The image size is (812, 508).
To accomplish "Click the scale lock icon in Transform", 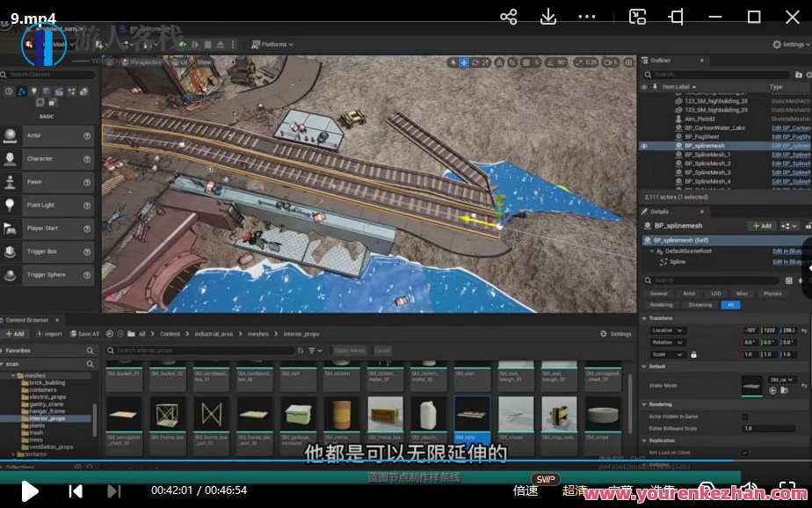I will tap(694, 354).
